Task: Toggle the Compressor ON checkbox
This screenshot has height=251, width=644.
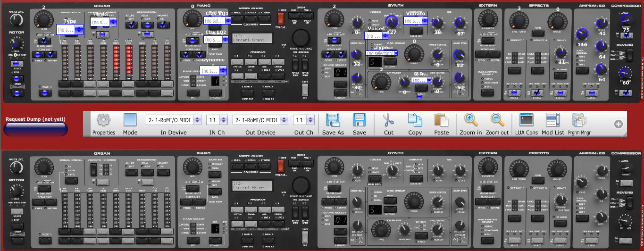Action: 625,34
